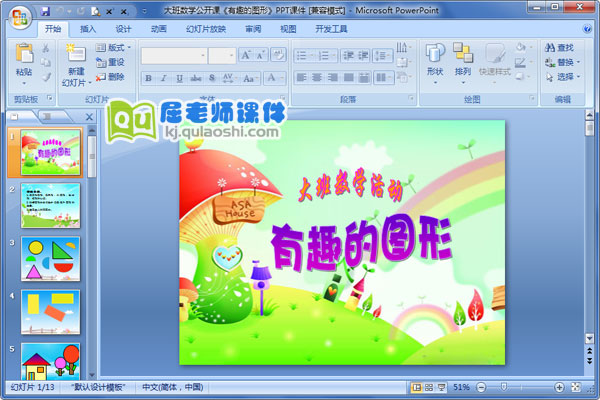
Task: Clear all formatting icon
Action: [278, 55]
